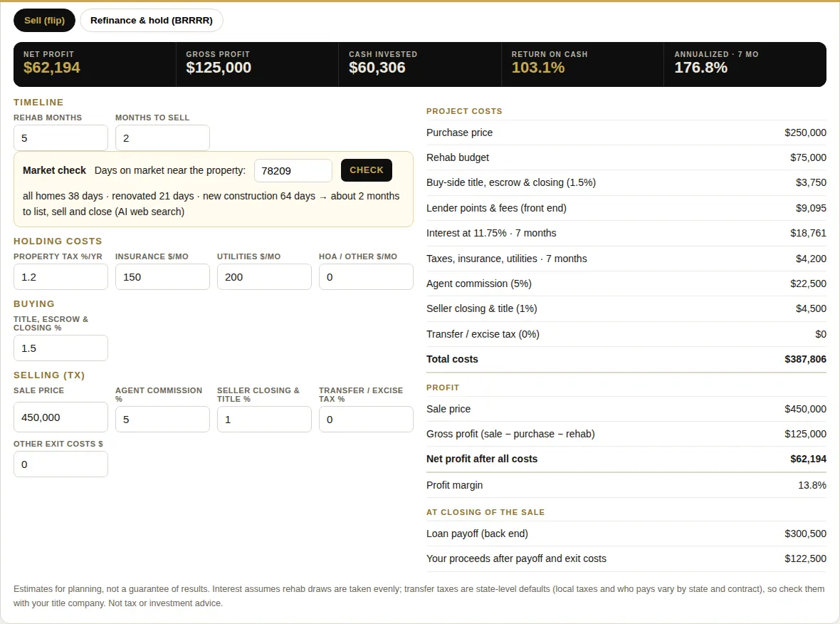
Task: Click the Cash Invested value $60,306
Action: pos(377,68)
